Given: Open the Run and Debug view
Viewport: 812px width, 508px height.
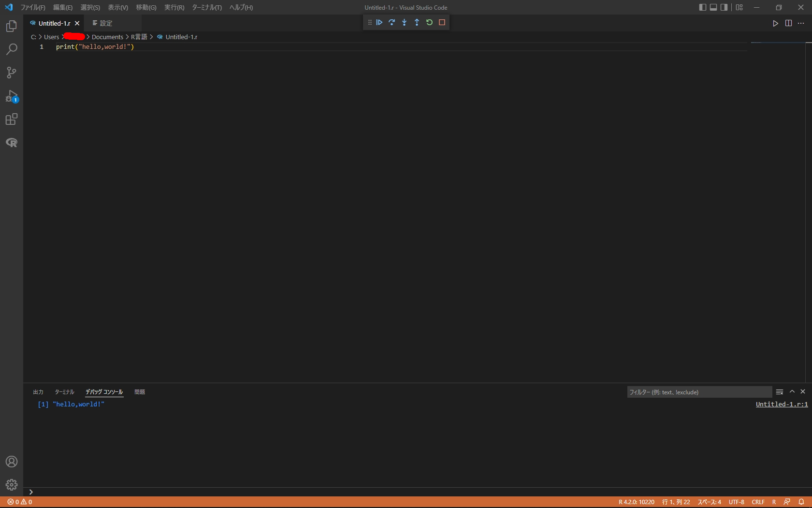Looking at the screenshot, I should point(11,96).
